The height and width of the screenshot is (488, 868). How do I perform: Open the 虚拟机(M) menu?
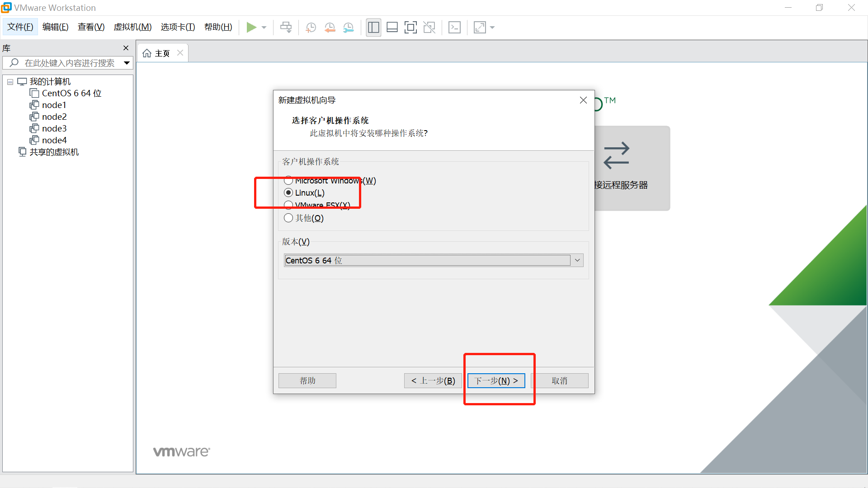(132, 27)
